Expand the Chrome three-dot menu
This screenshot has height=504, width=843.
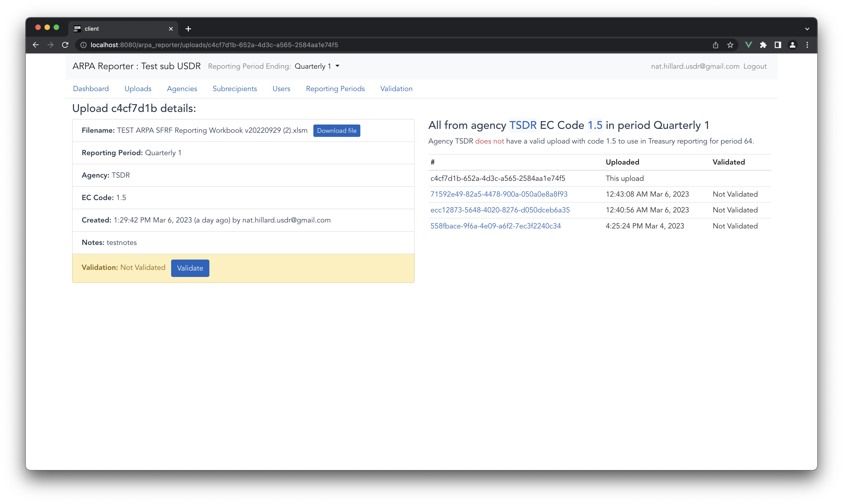[x=807, y=44]
